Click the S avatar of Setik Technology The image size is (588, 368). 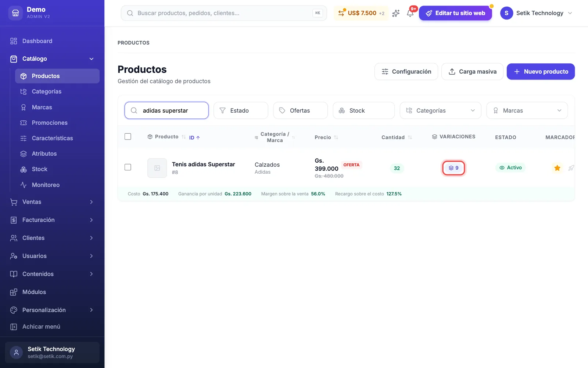pos(506,13)
